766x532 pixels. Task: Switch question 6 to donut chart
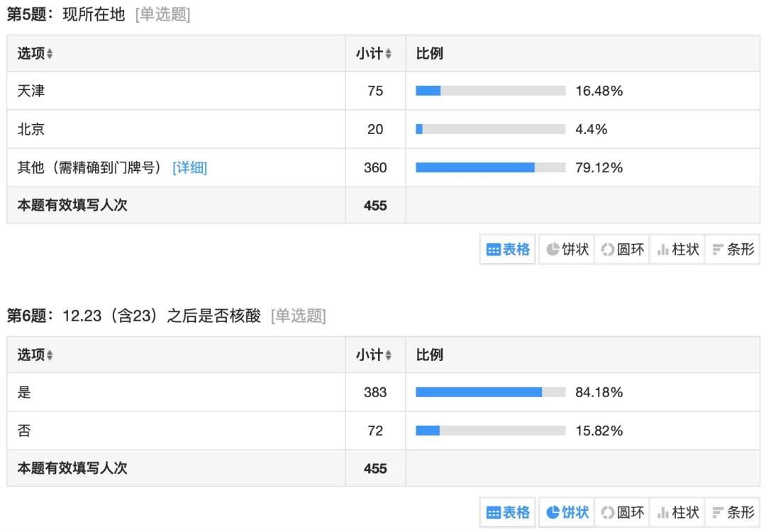[x=622, y=512]
